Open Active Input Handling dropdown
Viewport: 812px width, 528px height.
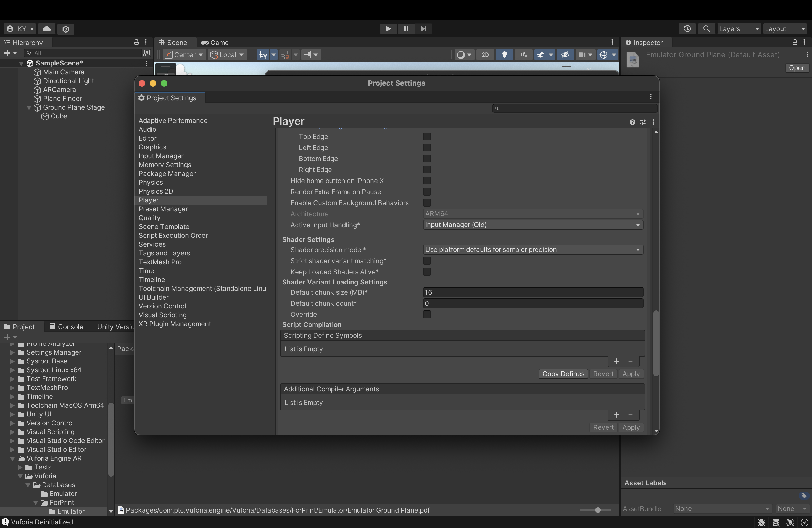click(532, 225)
